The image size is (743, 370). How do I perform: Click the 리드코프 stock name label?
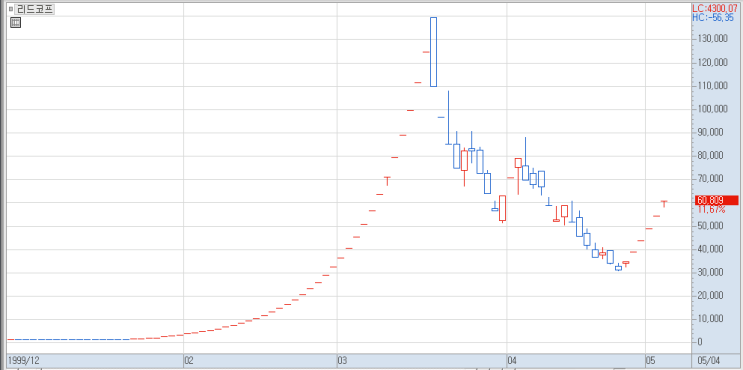(35, 9)
